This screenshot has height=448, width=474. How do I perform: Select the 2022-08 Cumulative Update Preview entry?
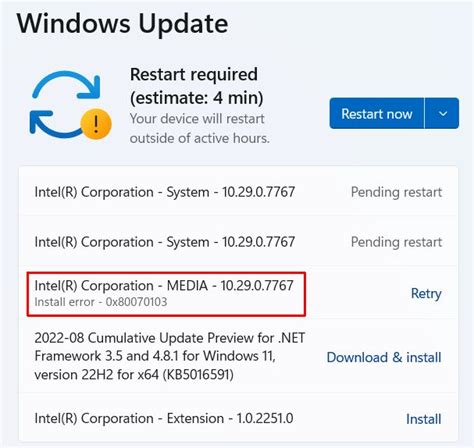pyautogui.click(x=170, y=356)
